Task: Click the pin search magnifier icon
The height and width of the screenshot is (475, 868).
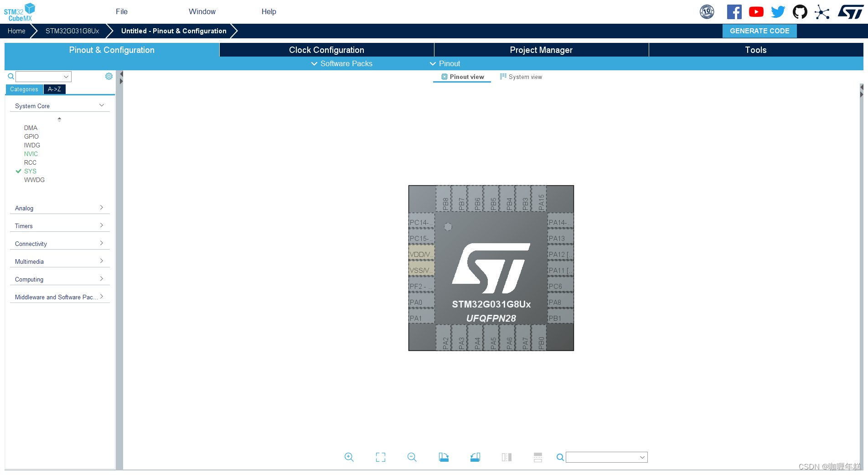Action: coord(560,457)
